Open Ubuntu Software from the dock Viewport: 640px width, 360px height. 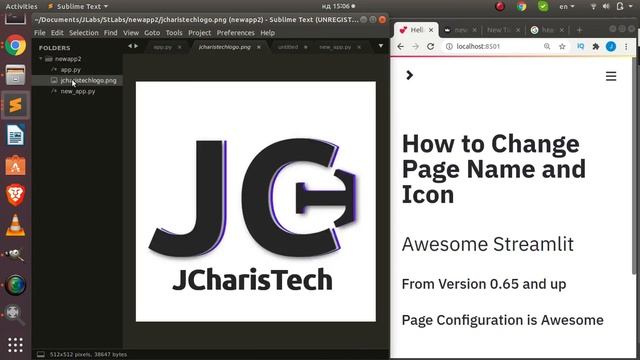click(16, 165)
